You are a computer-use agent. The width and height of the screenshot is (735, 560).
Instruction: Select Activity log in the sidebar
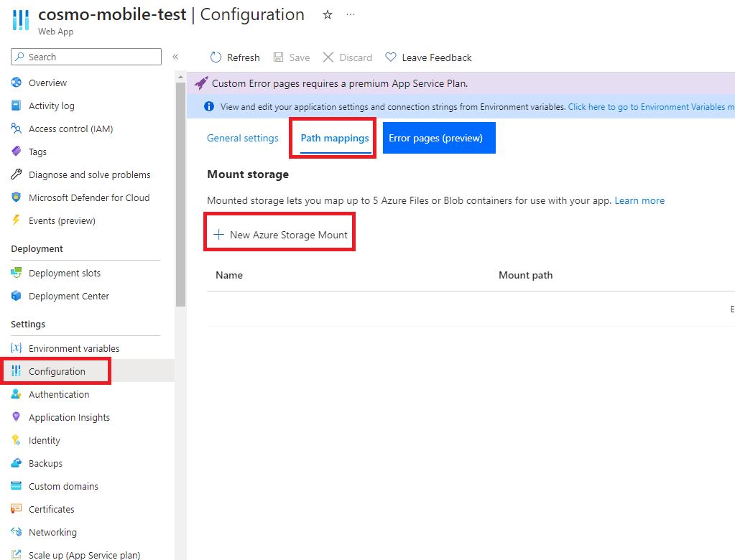(x=55, y=106)
